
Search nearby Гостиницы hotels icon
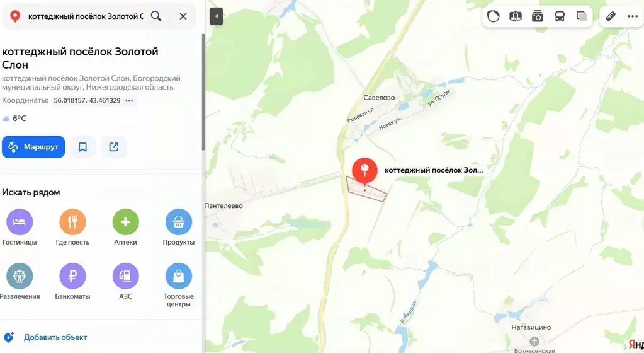click(20, 222)
